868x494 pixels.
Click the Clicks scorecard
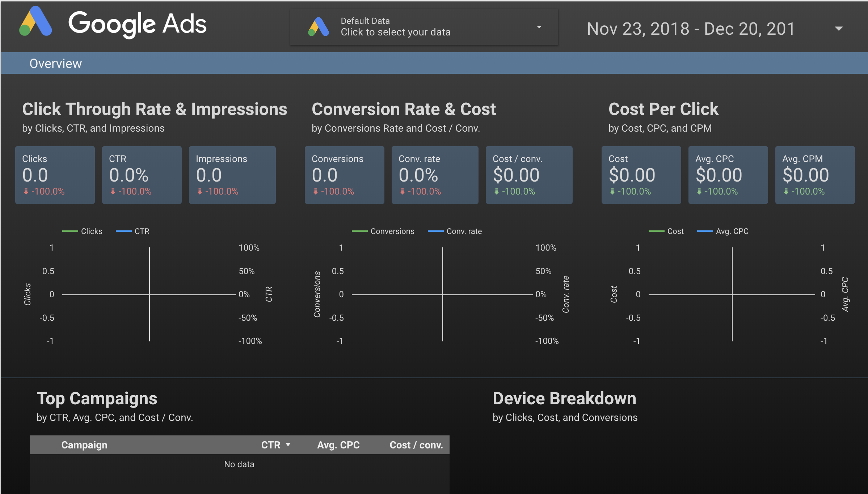coord(55,175)
